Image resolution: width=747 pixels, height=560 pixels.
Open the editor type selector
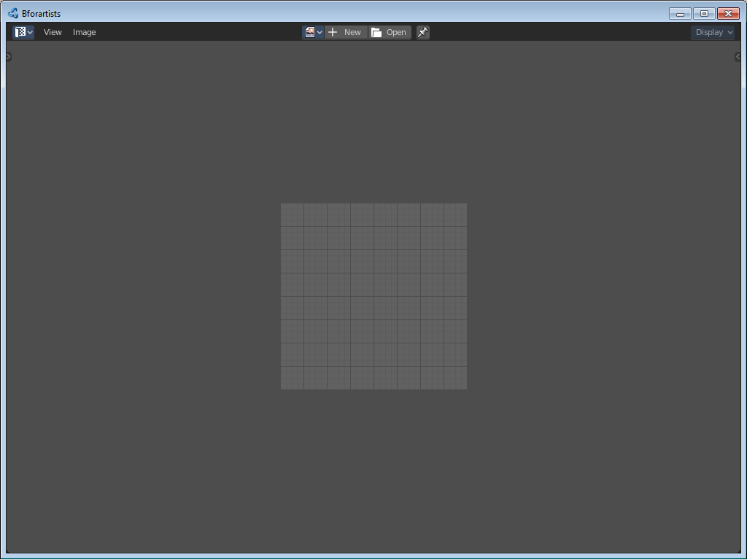click(x=23, y=32)
